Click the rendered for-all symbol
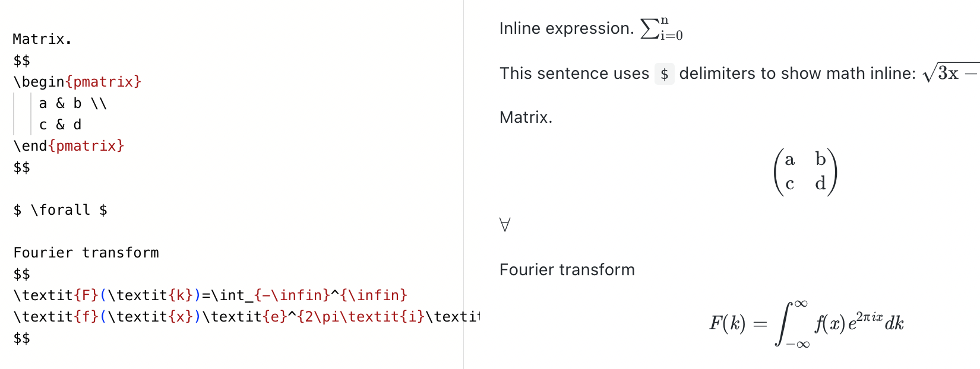This screenshot has width=980, height=369. point(505,225)
